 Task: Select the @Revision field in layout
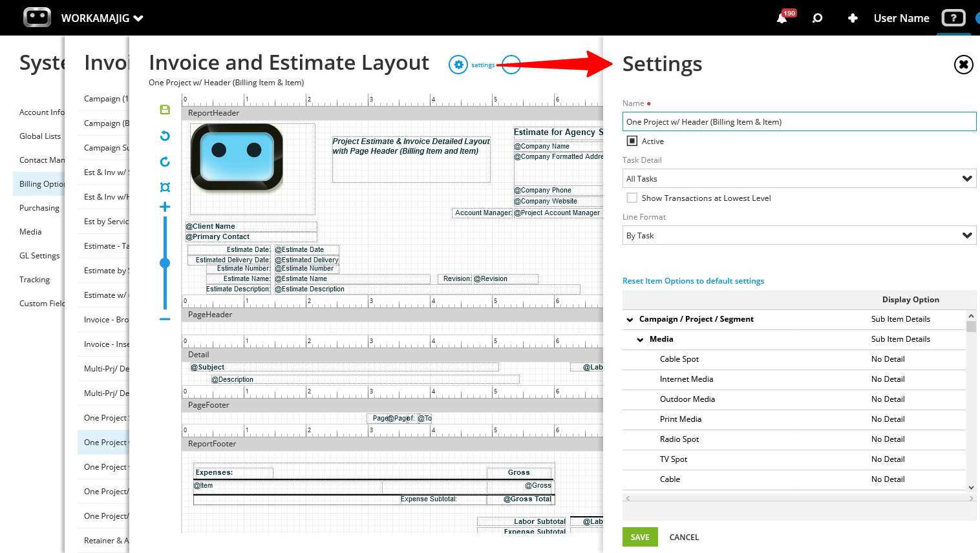(506, 278)
